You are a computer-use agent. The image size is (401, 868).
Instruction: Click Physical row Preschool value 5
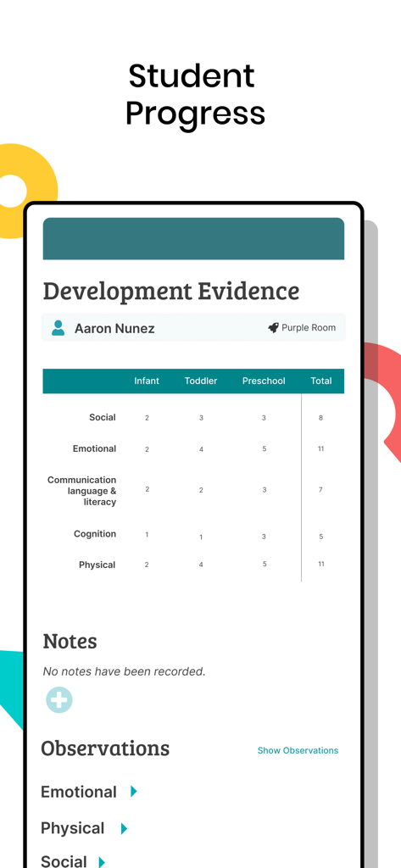(265, 564)
